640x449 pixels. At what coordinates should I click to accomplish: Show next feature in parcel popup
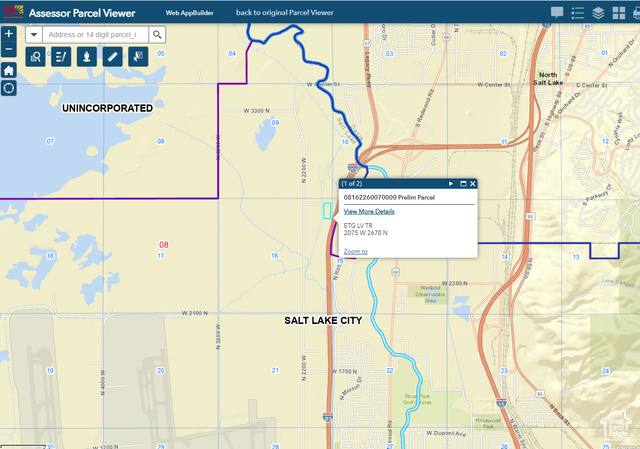451,184
